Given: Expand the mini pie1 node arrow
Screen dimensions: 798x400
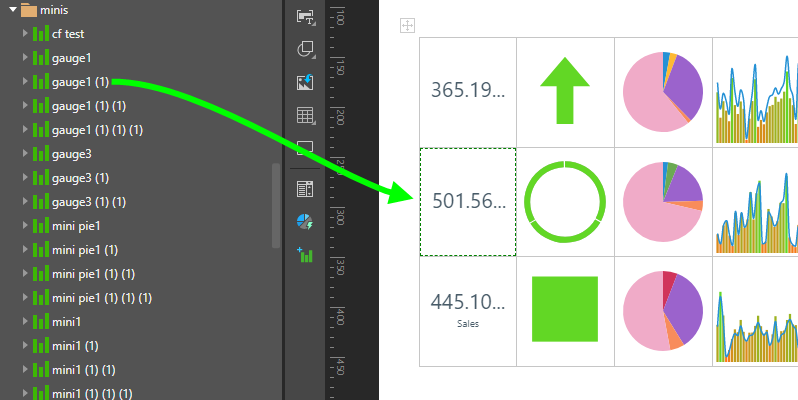Looking at the screenshot, I should pos(25,226).
